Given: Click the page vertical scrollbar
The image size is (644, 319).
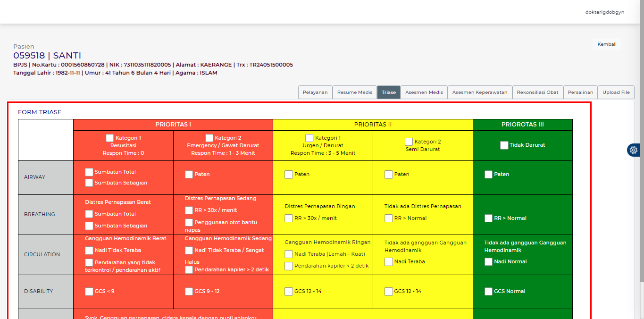Looking at the screenshot, I should pos(641,142).
